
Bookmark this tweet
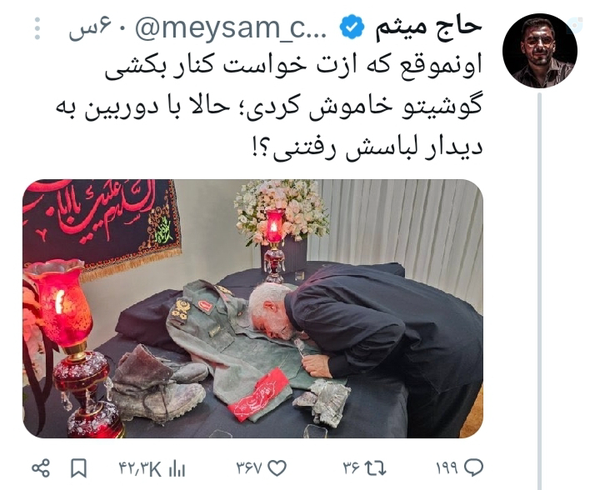coord(78,468)
